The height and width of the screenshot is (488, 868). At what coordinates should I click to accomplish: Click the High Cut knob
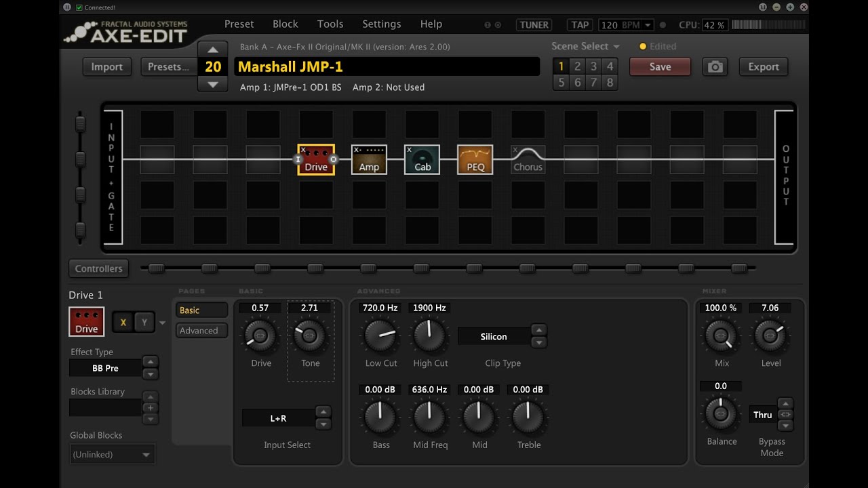tap(430, 335)
